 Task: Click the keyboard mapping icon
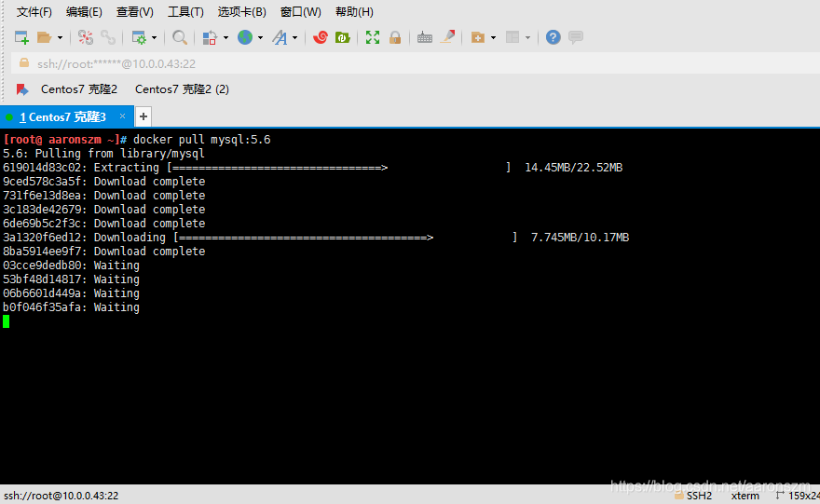(425, 37)
